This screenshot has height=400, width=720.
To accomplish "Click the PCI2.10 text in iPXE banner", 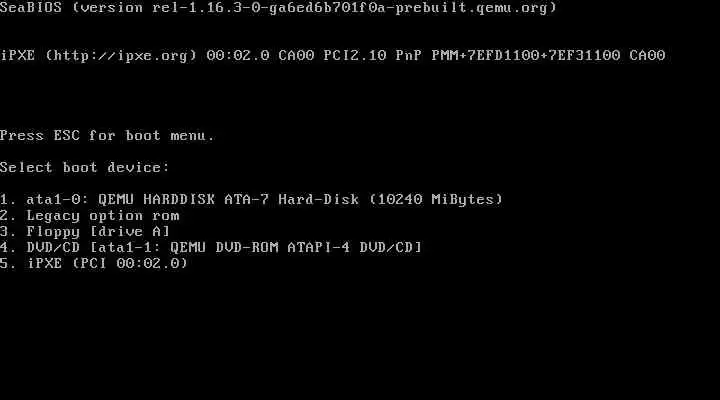I will click(355, 56).
